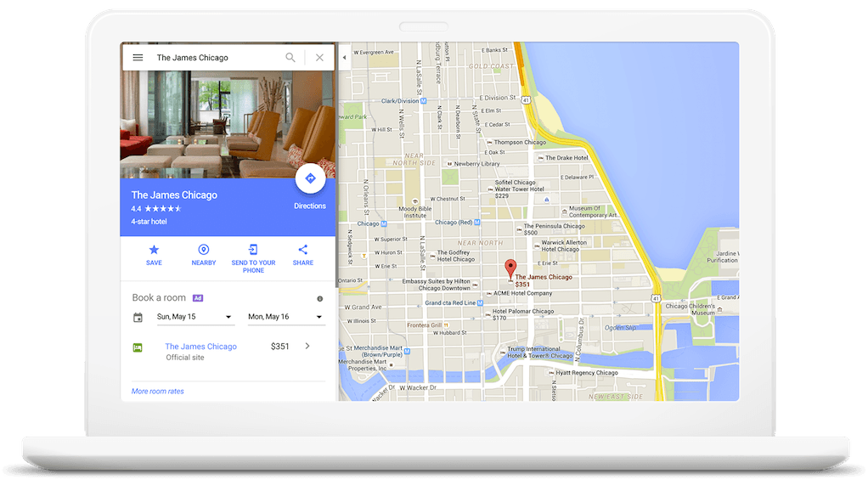868x491 pixels.
Task: Click the green hotel bed icon
Action: 138,347
